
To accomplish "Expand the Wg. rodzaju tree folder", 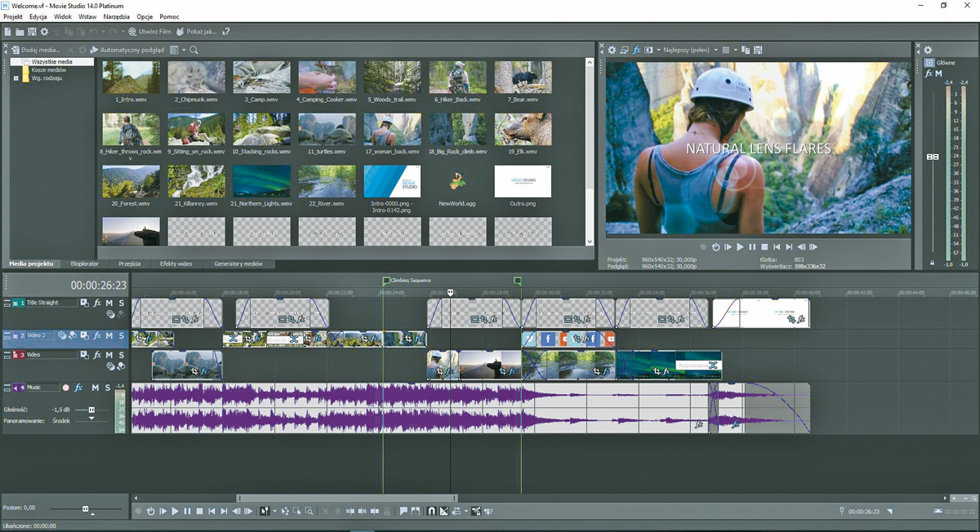I will (16, 78).
